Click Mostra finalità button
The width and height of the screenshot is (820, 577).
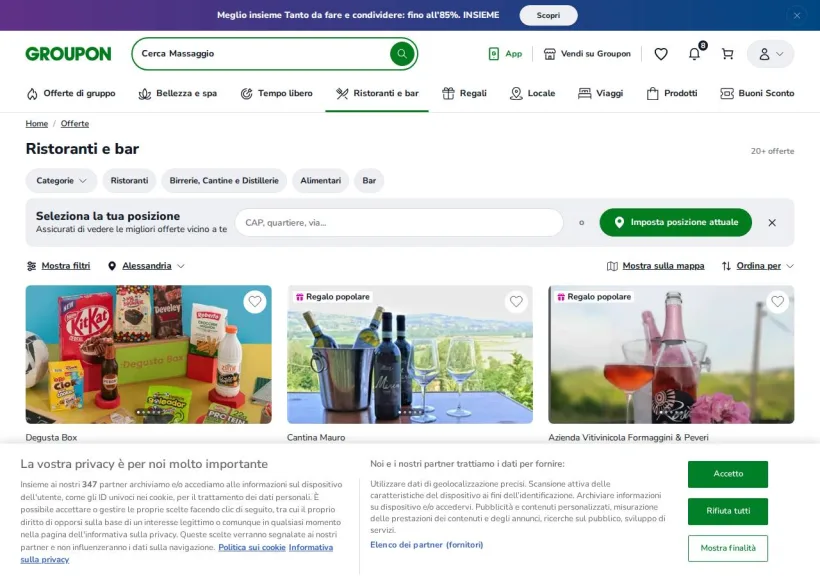click(x=728, y=548)
